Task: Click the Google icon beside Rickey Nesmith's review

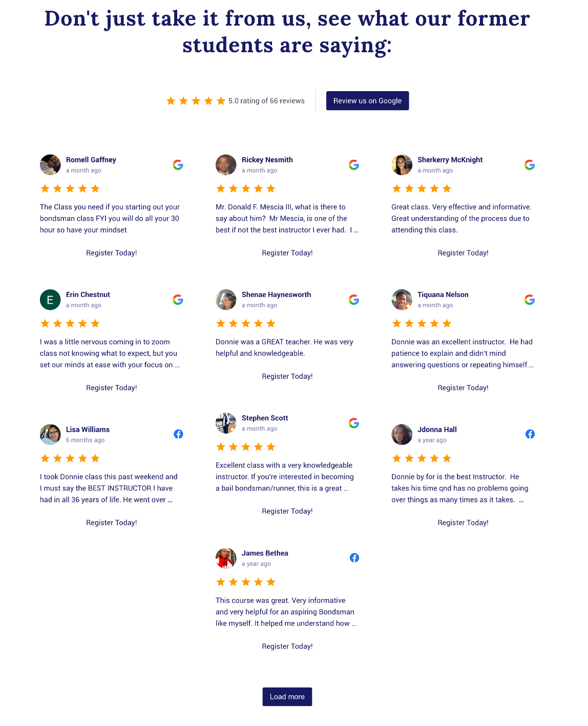Action: 354,165
